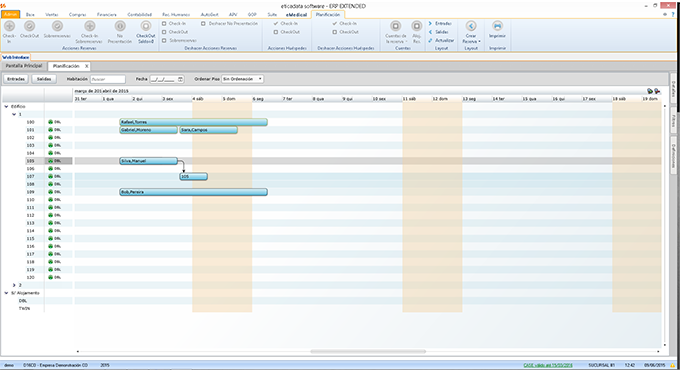Tick the CheckOut undo reservation checkbox

(164, 32)
